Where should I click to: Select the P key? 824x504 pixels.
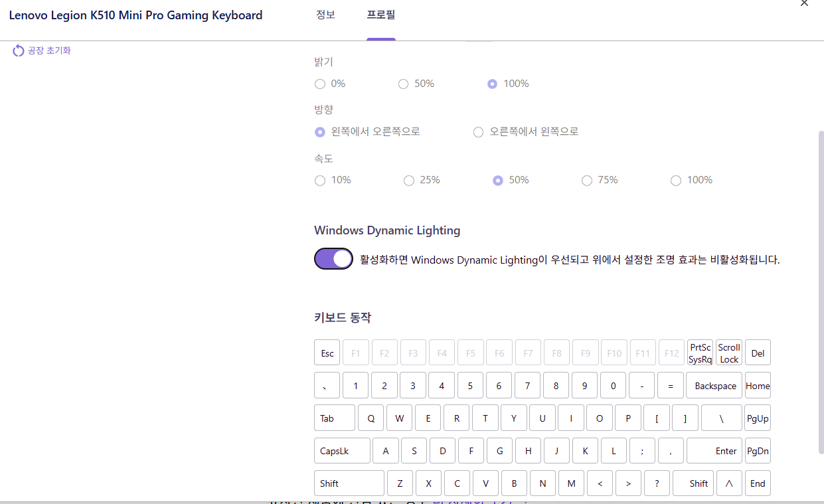click(627, 418)
